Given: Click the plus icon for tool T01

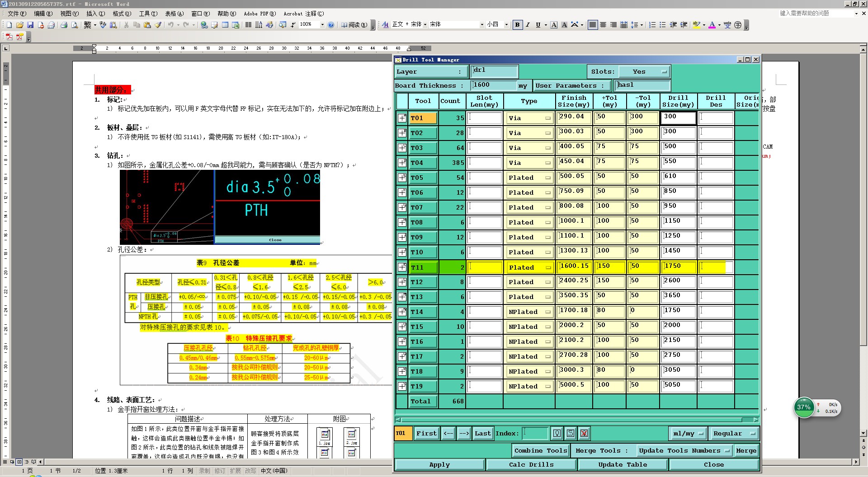Looking at the screenshot, I should click(x=402, y=118).
